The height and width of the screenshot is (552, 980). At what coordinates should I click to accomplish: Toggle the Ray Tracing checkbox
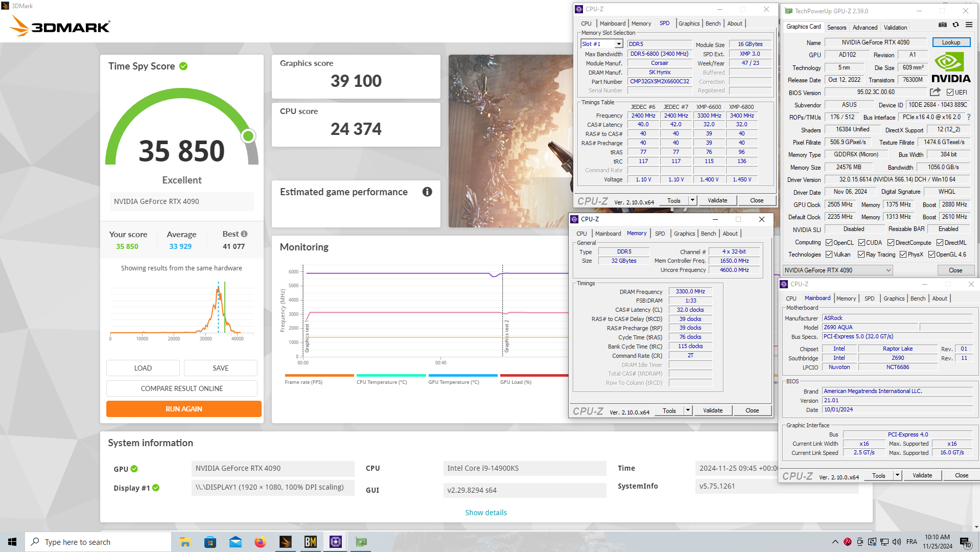(x=861, y=255)
